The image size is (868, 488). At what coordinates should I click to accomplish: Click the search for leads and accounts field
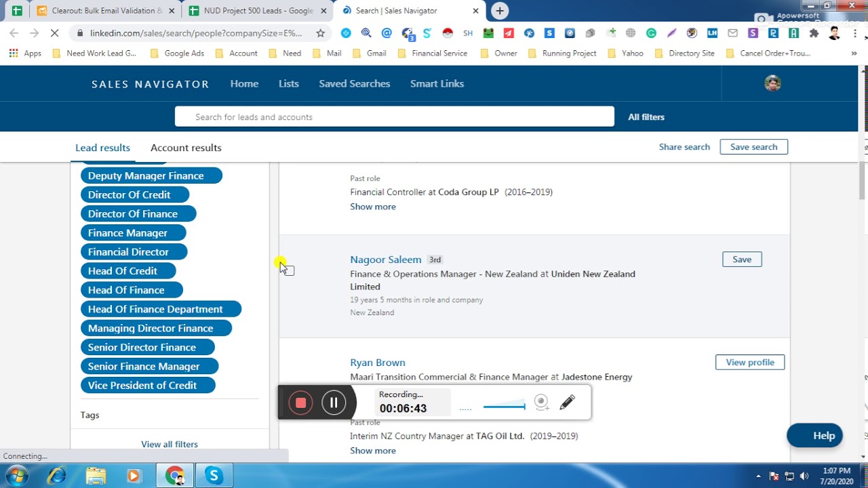(395, 117)
